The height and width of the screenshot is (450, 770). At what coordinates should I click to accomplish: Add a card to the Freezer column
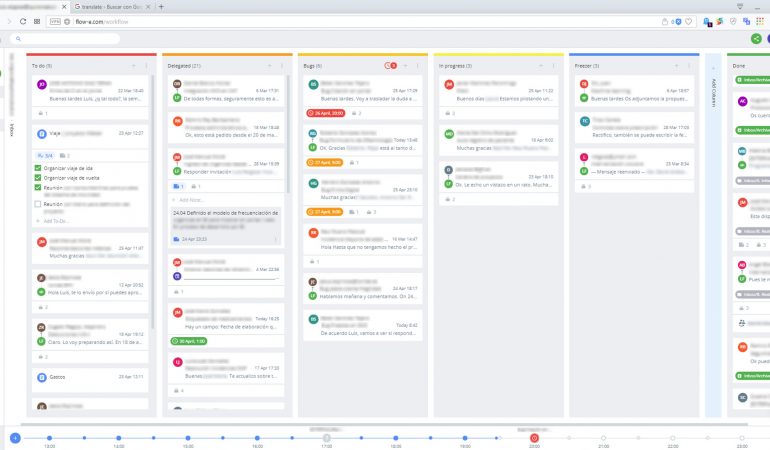click(x=676, y=65)
